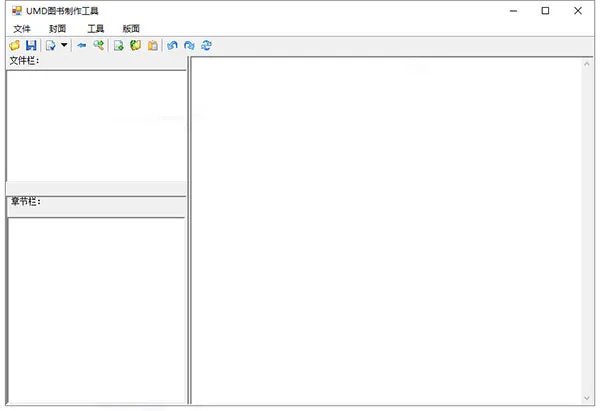
Task: Click the blue undo arrow icon
Action: point(172,46)
